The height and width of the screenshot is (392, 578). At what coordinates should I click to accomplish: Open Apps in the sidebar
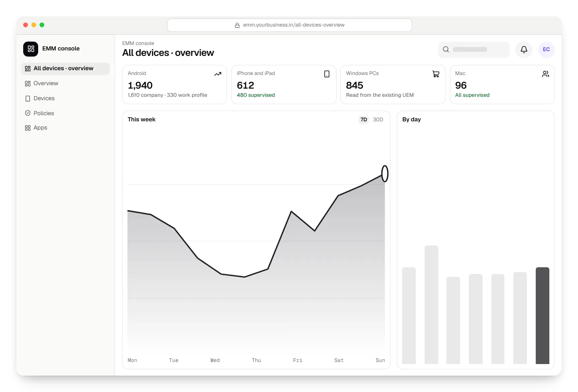point(65,128)
